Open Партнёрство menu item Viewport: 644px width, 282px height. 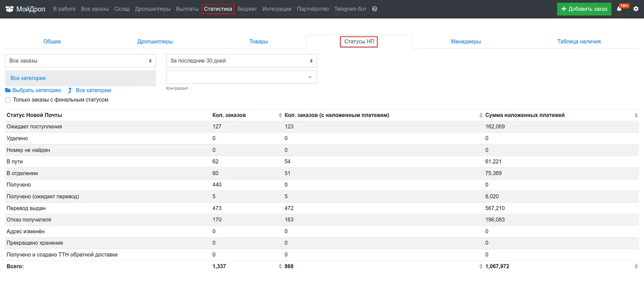coord(313,9)
